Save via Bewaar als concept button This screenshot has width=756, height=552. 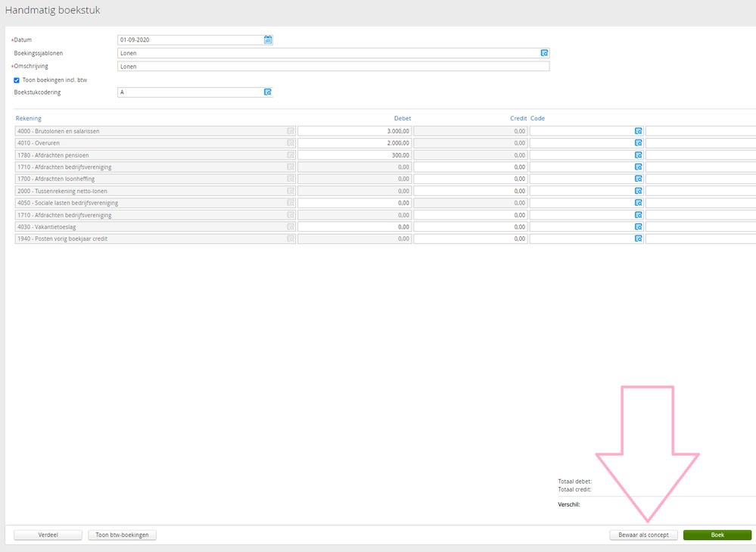click(643, 535)
